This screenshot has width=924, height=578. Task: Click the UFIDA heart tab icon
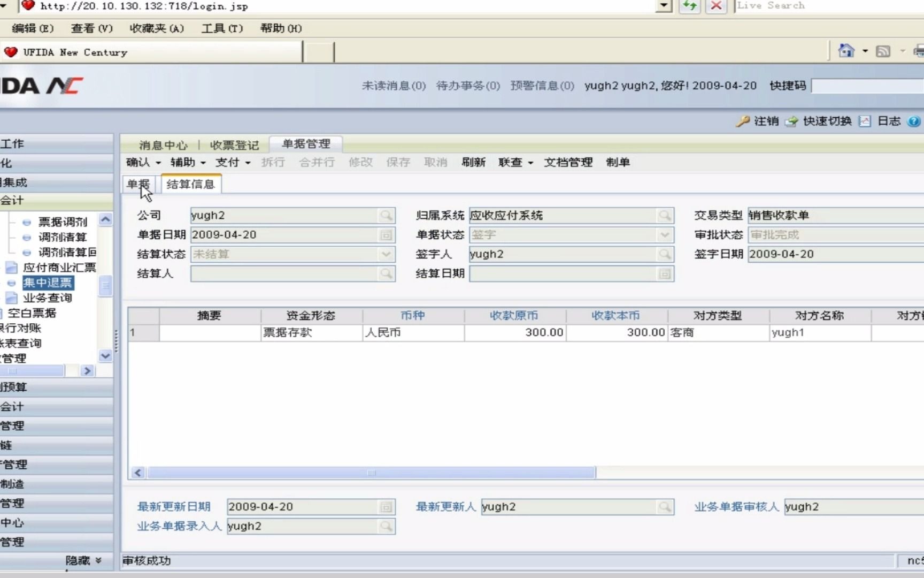[11, 52]
